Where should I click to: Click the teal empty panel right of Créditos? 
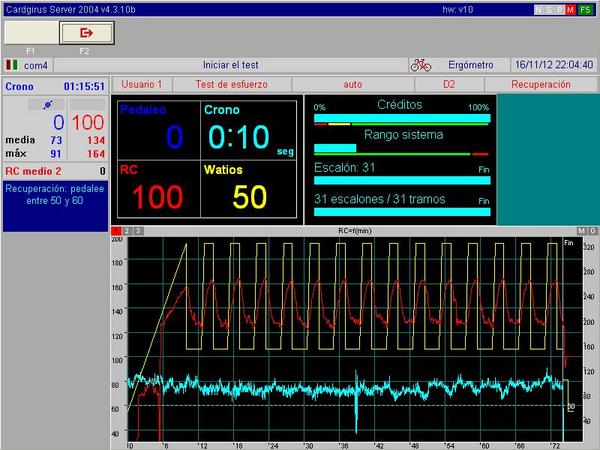point(548,160)
